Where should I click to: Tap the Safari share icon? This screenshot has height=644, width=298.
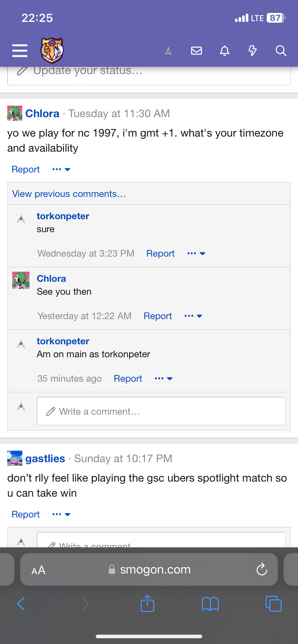[147, 603]
